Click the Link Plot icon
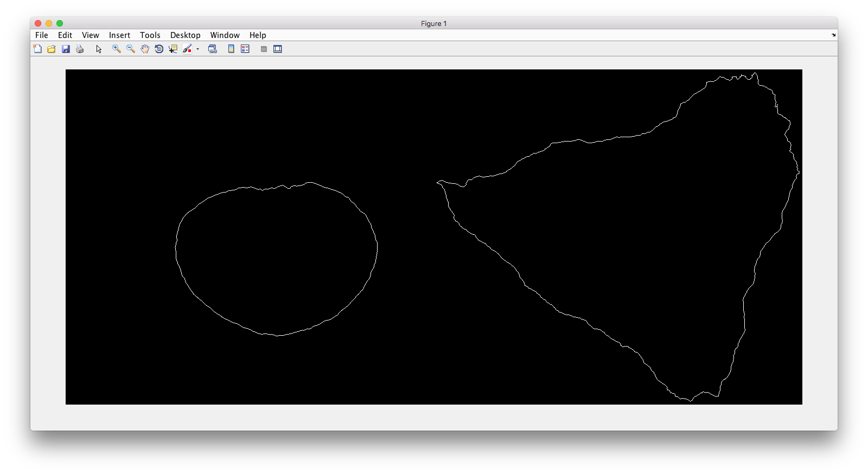This screenshot has height=474, width=868. [213, 49]
